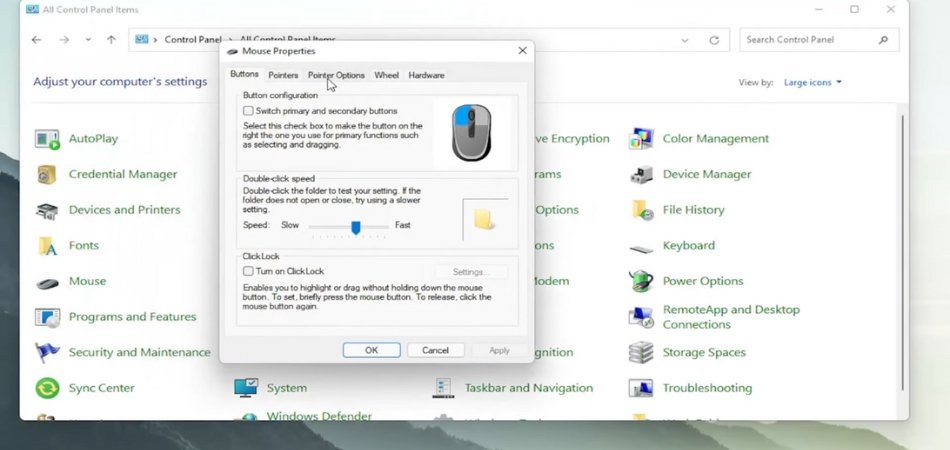Switch to the Wheel tab
This screenshot has height=450, width=950.
coord(387,75)
